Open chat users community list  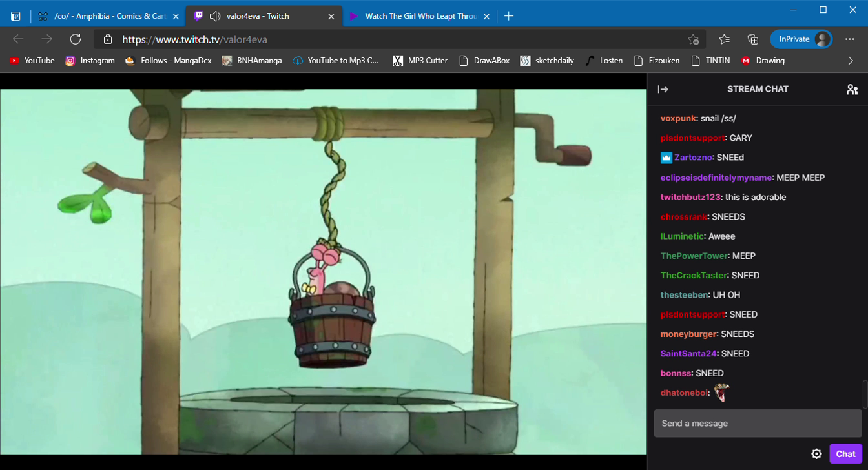852,89
